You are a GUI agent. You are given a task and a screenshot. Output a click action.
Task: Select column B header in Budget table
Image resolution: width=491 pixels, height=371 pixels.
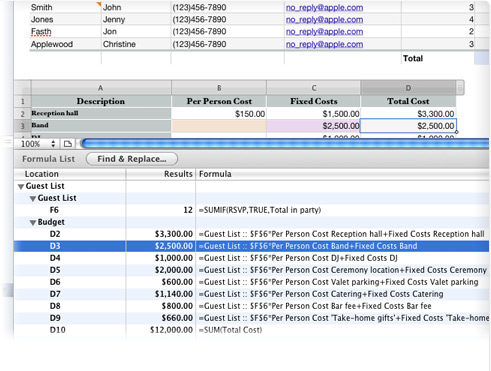[219, 88]
